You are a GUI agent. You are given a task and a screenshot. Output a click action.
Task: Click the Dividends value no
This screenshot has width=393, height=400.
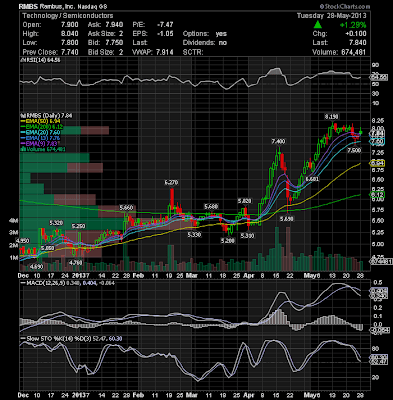tap(223, 43)
